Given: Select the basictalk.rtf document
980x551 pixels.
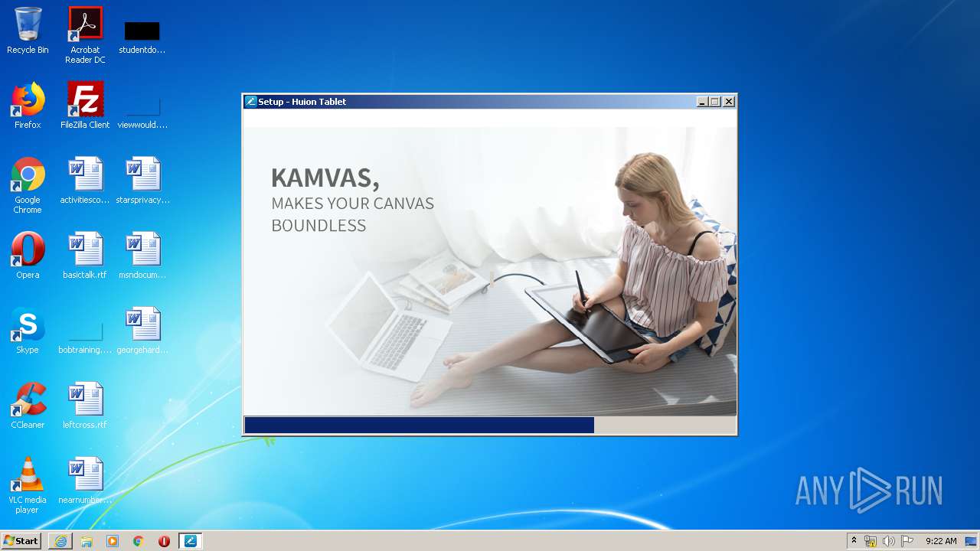Looking at the screenshot, I should point(85,256).
